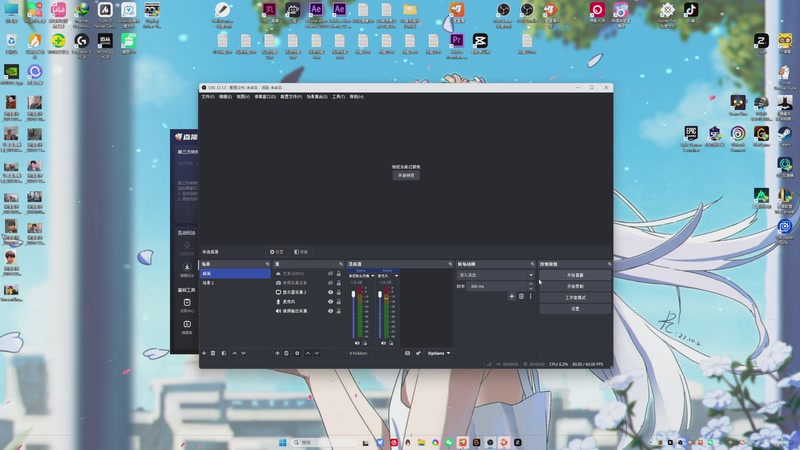
Task: Remove the selected scene with the trash icon
Action: pos(213,353)
